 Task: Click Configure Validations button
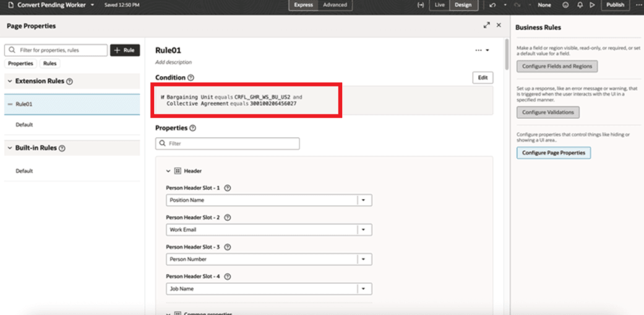548,112
